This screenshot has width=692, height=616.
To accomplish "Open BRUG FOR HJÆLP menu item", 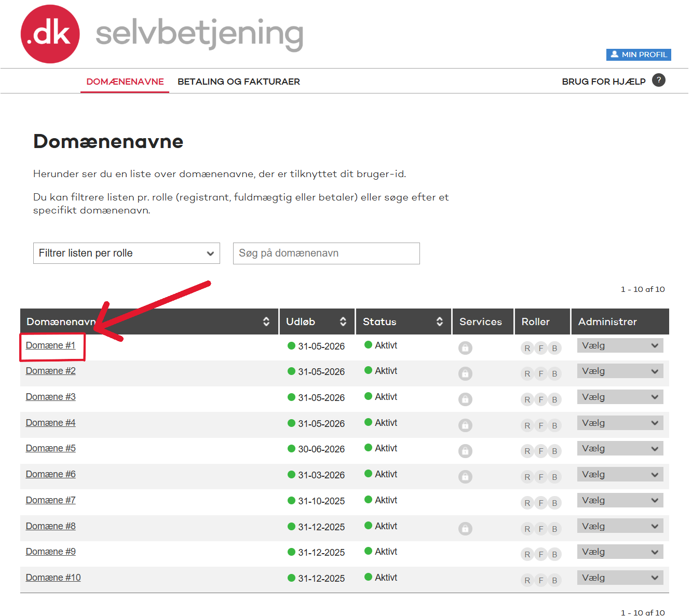I will (604, 82).
